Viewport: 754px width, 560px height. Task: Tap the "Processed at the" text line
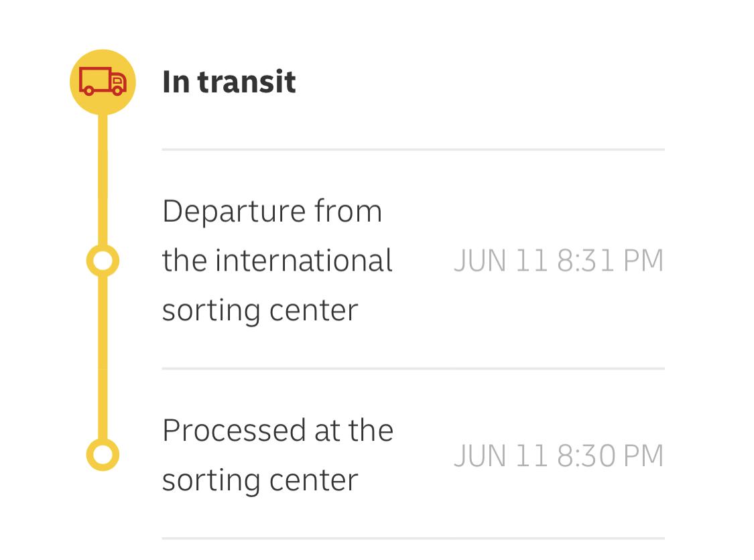(277, 430)
